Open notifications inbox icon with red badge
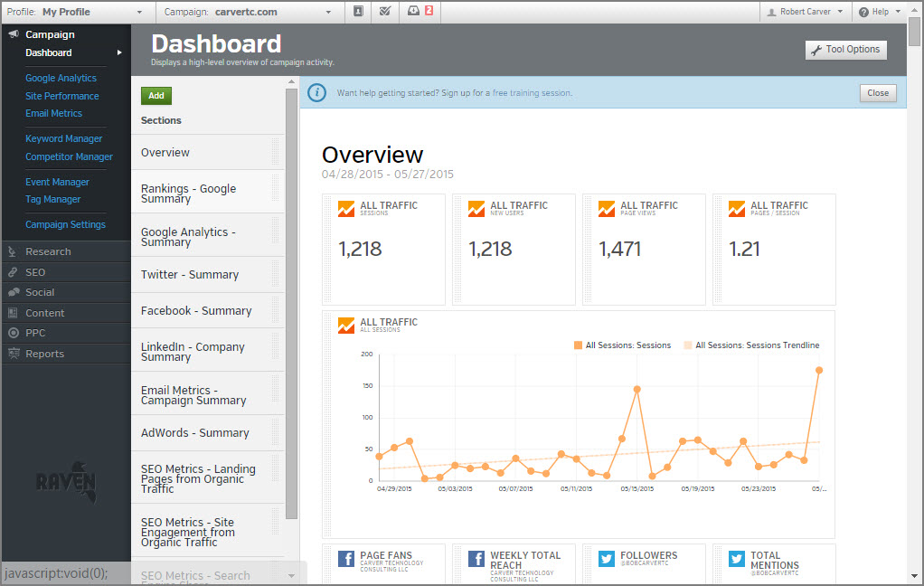Screen dimensions: 924x586 coord(420,11)
